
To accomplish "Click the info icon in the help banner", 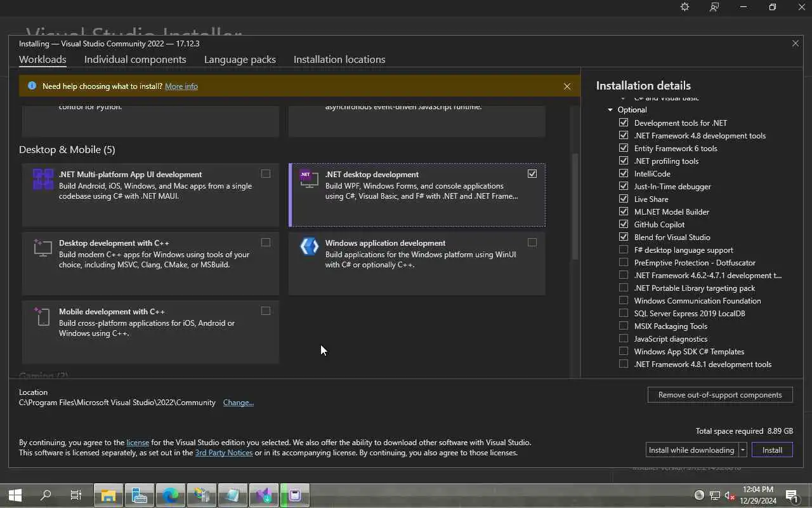I will coord(32,86).
